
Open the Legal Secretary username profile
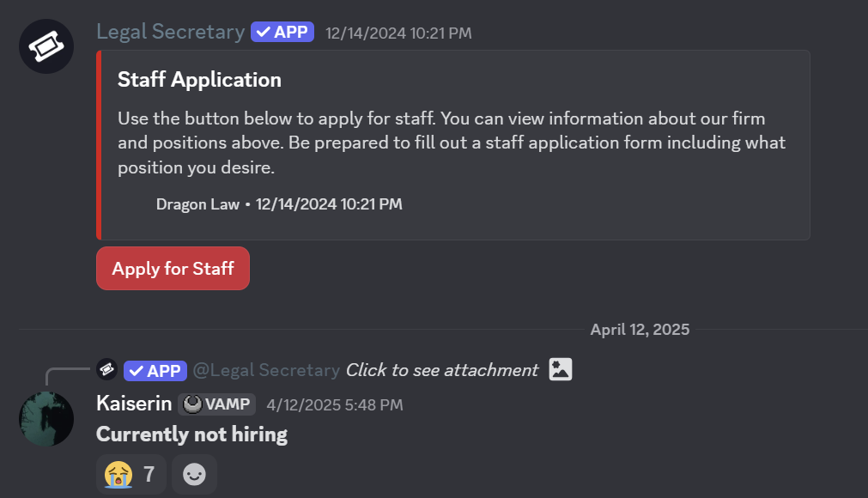tap(170, 32)
